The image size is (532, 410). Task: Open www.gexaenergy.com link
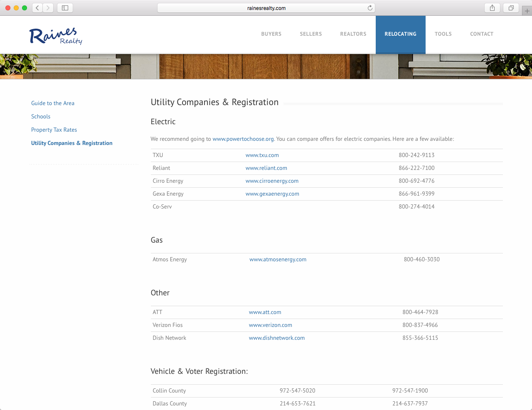272,194
